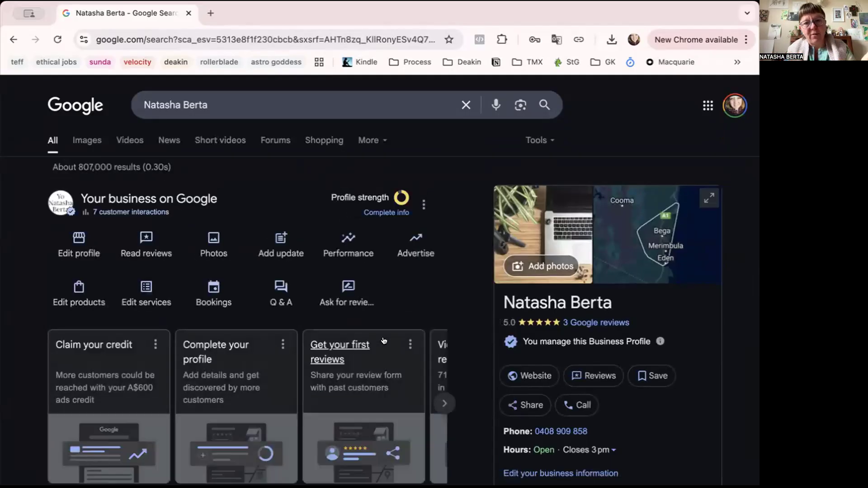This screenshot has width=868, height=488.
Task: Switch to the News tab
Action: click(169, 140)
